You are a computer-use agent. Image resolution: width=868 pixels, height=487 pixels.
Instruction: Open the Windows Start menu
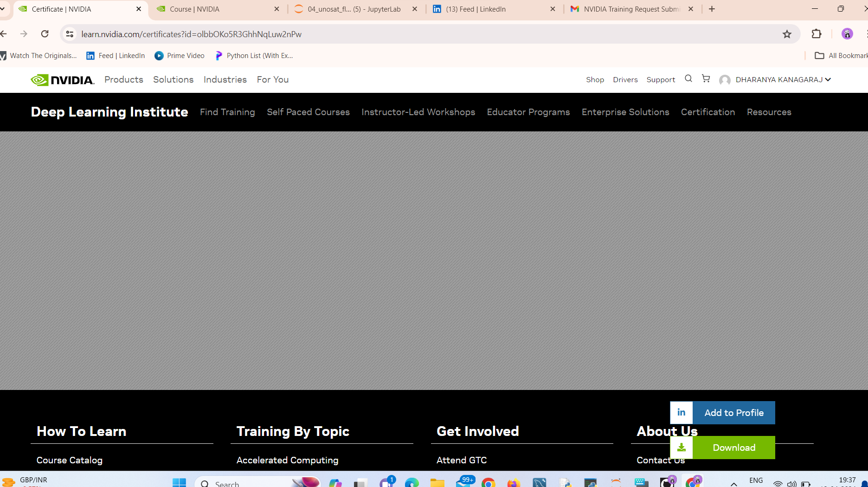179,483
